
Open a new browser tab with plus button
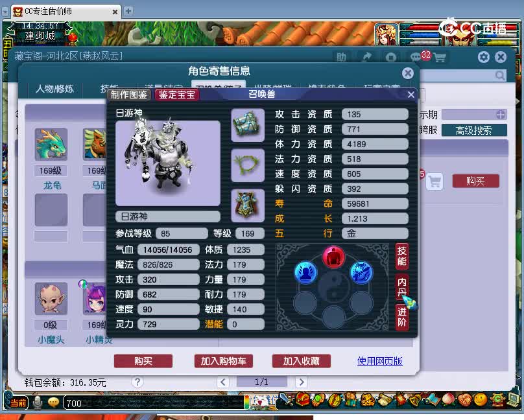pos(128,11)
